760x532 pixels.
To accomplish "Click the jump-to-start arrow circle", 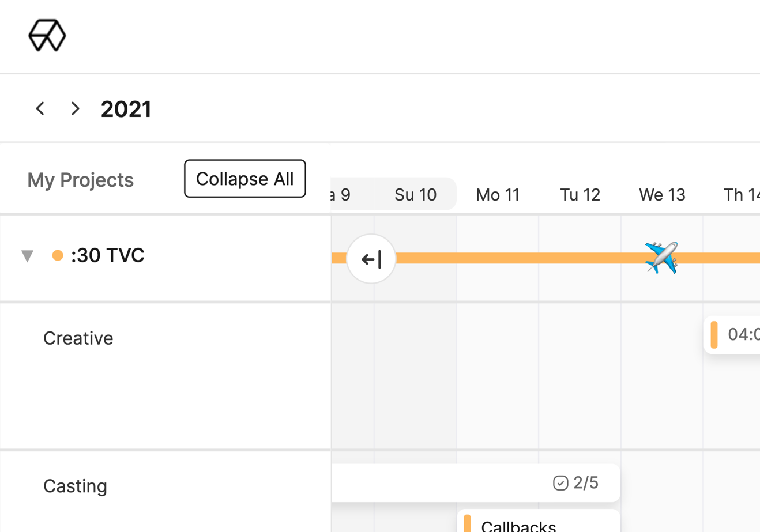I will click(x=371, y=259).
